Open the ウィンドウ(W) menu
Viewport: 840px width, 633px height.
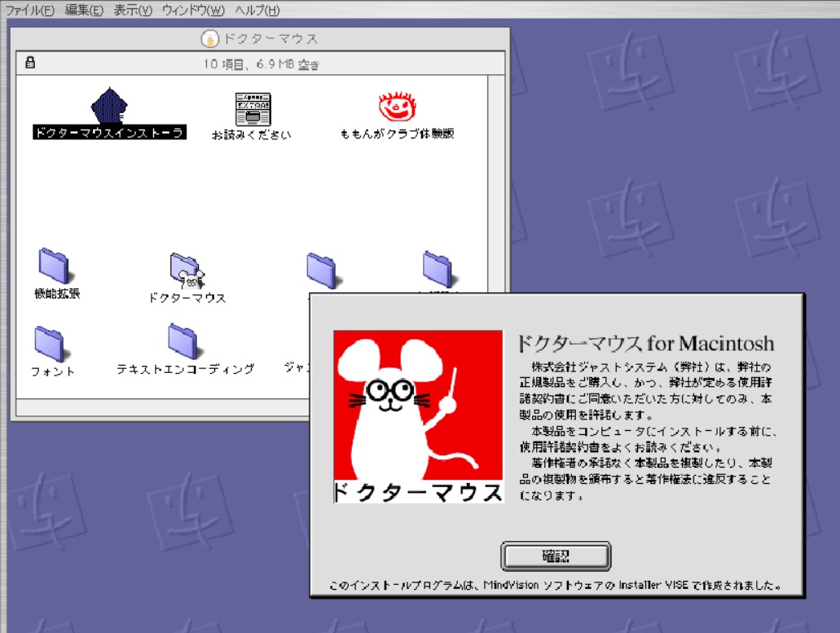[194, 10]
